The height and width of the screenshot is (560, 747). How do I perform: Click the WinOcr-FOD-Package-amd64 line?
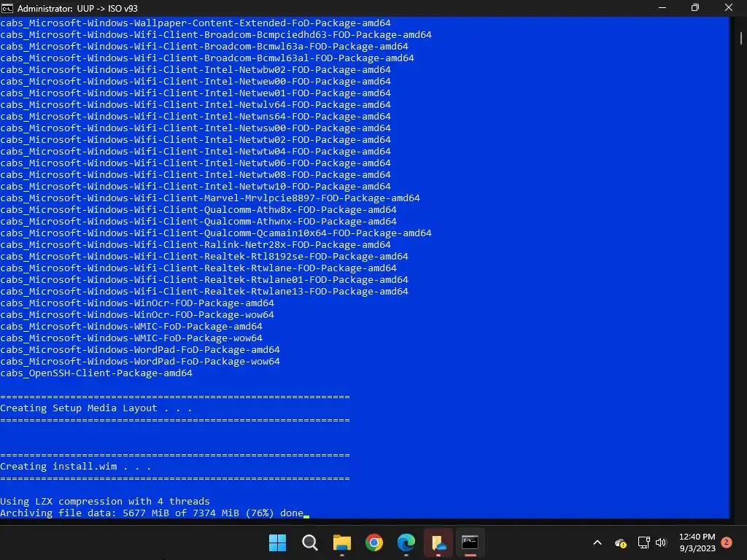[x=137, y=303]
